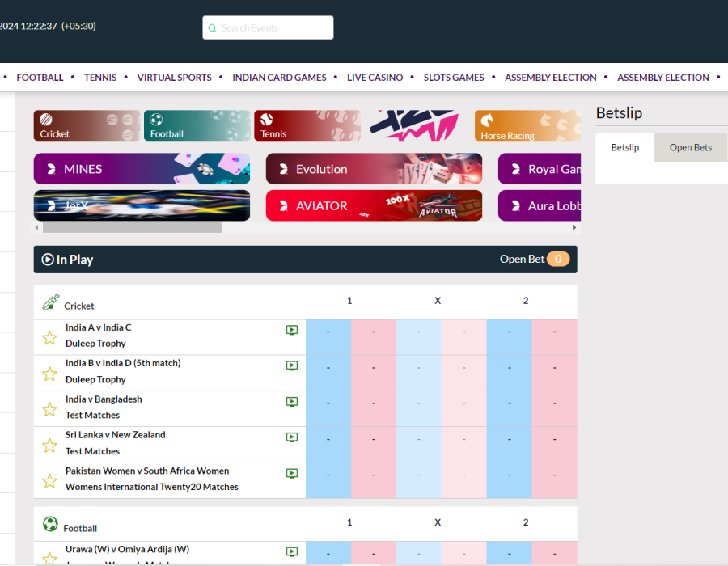
Task: Click the cricket bat icon in Cricket section header
Action: pos(50,302)
